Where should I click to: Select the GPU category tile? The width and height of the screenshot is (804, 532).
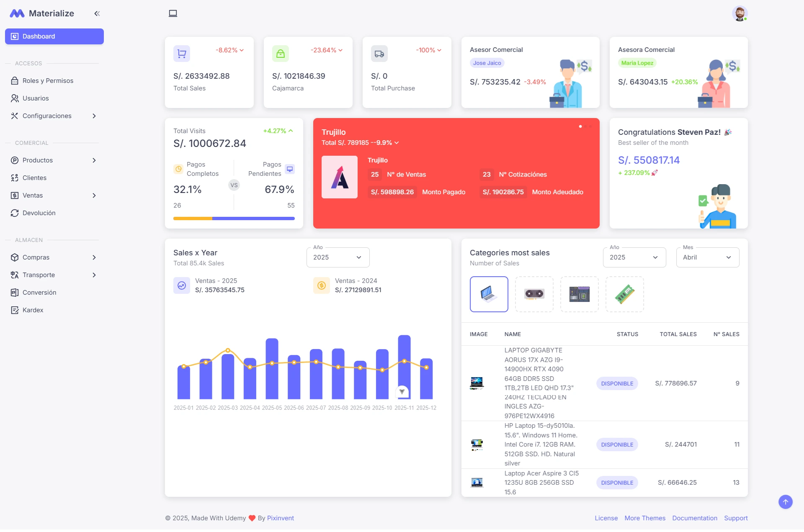(534, 294)
